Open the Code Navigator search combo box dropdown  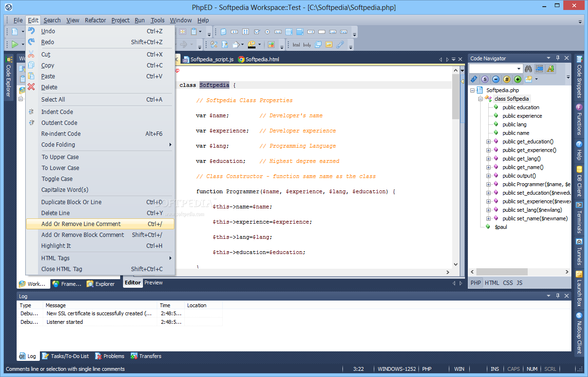[x=519, y=69]
